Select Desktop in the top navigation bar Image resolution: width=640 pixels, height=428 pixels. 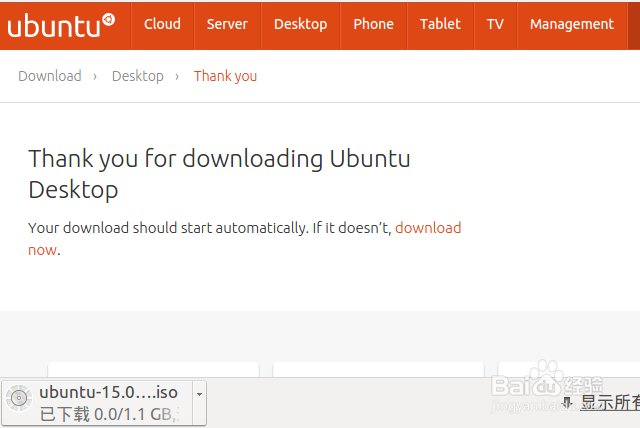[x=300, y=24]
